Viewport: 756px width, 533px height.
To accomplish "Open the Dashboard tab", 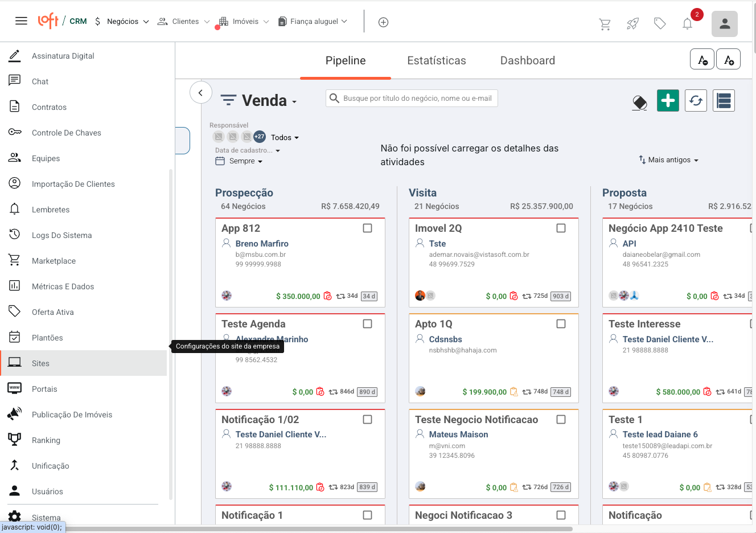I will pyautogui.click(x=527, y=60).
